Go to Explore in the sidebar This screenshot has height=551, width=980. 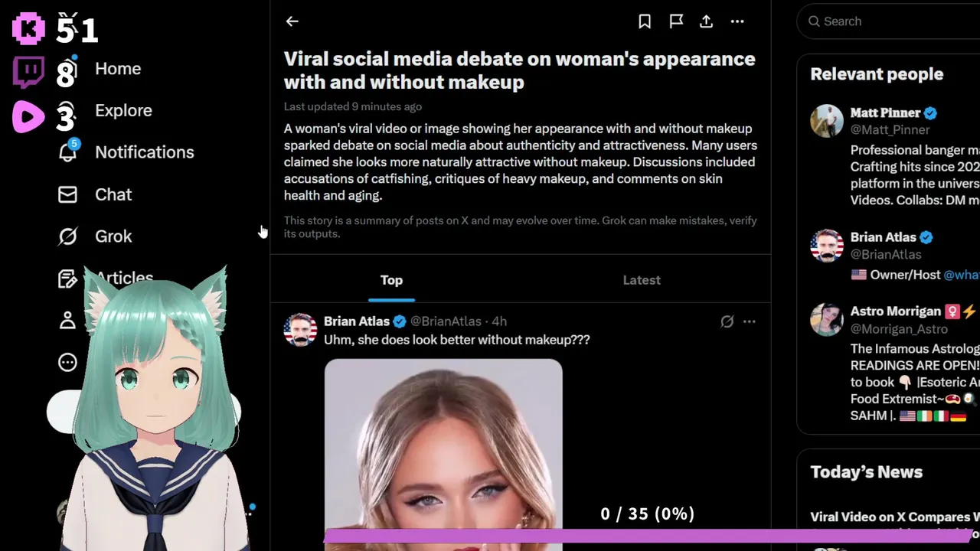tap(123, 110)
